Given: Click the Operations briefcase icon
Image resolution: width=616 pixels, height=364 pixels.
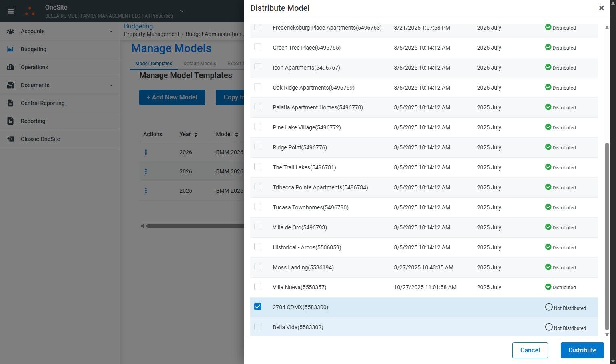Looking at the screenshot, I should tap(11, 67).
